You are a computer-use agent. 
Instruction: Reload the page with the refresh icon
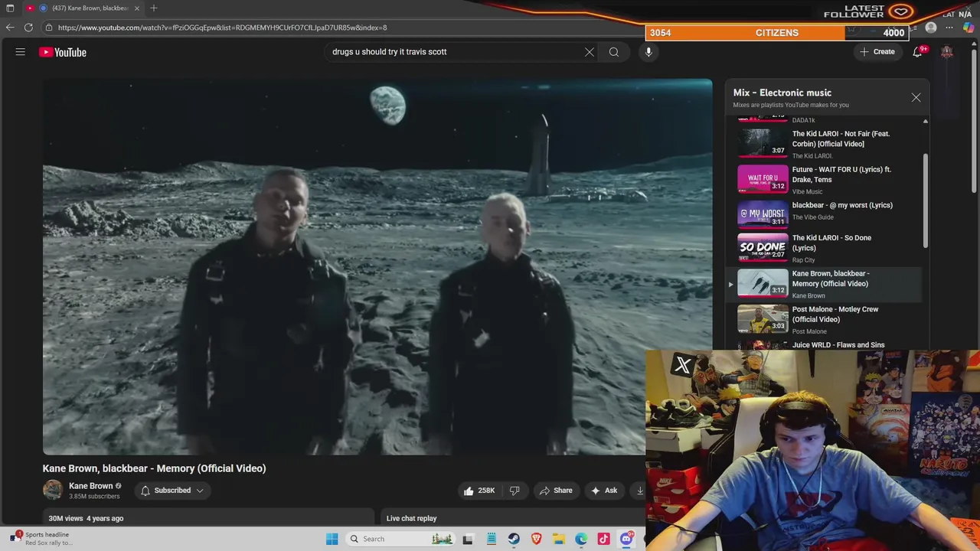pos(28,28)
